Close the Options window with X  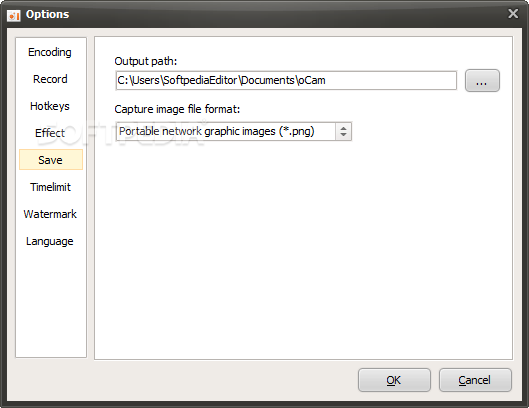[513, 13]
